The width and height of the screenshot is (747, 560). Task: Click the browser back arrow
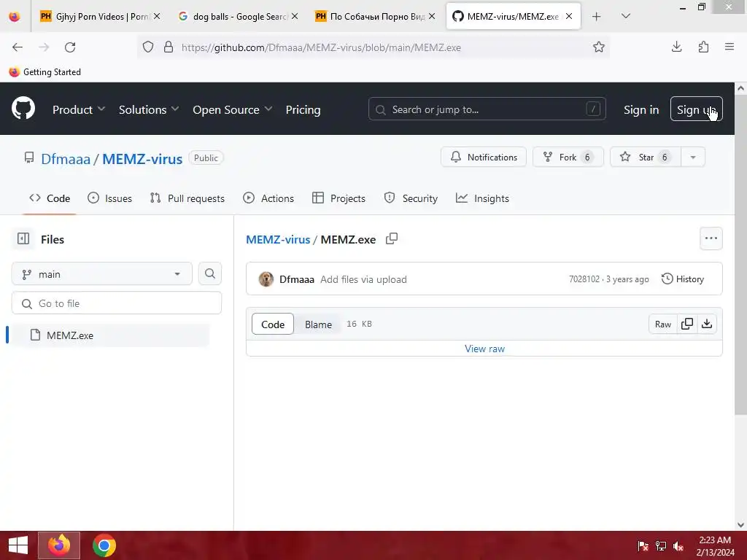click(18, 47)
